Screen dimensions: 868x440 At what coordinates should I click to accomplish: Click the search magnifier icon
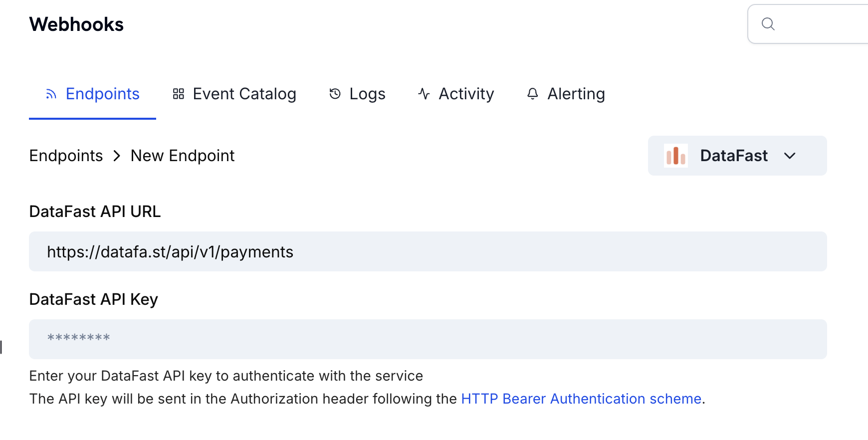pyautogui.click(x=768, y=24)
